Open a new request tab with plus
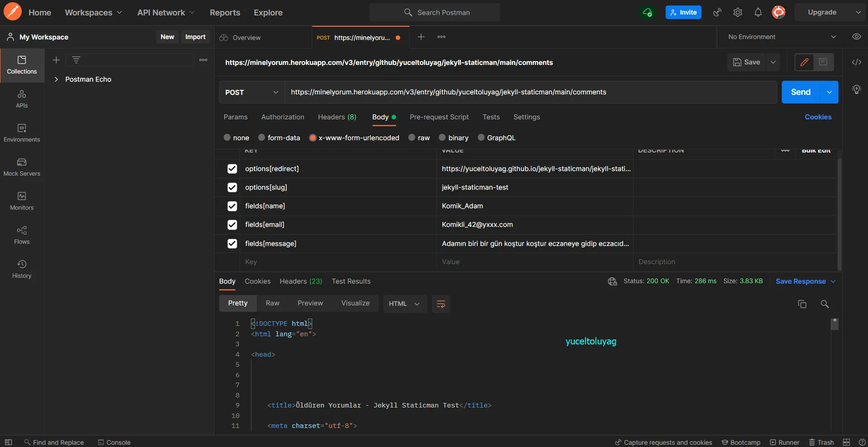This screenshot has width=868, height=447. tap(421, 37)
